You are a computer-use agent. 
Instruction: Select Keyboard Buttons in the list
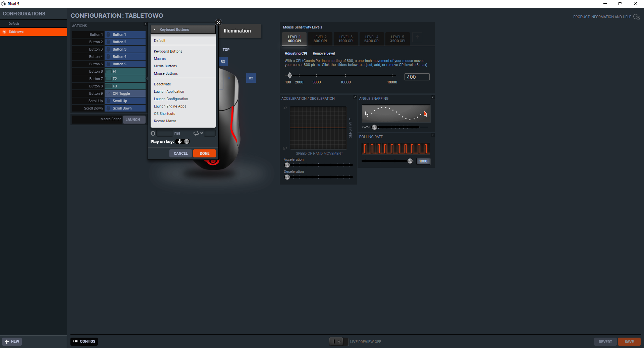pyautogui.click(x=183, y=51)
